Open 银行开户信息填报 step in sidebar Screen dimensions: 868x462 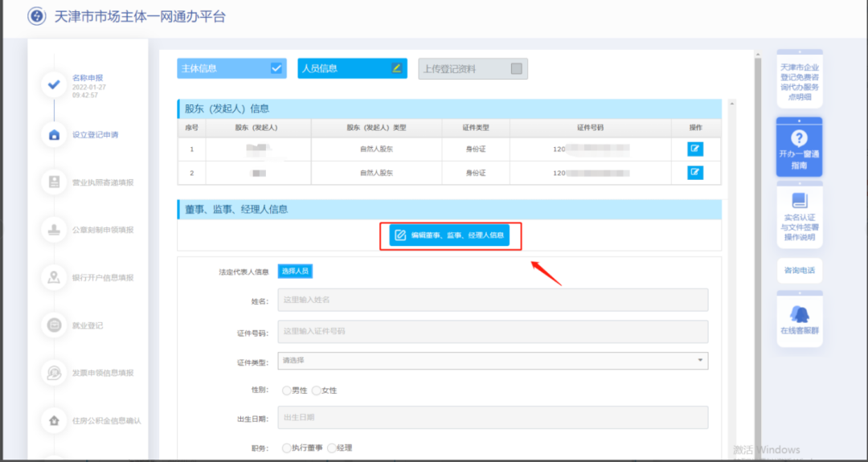[103, 278]
